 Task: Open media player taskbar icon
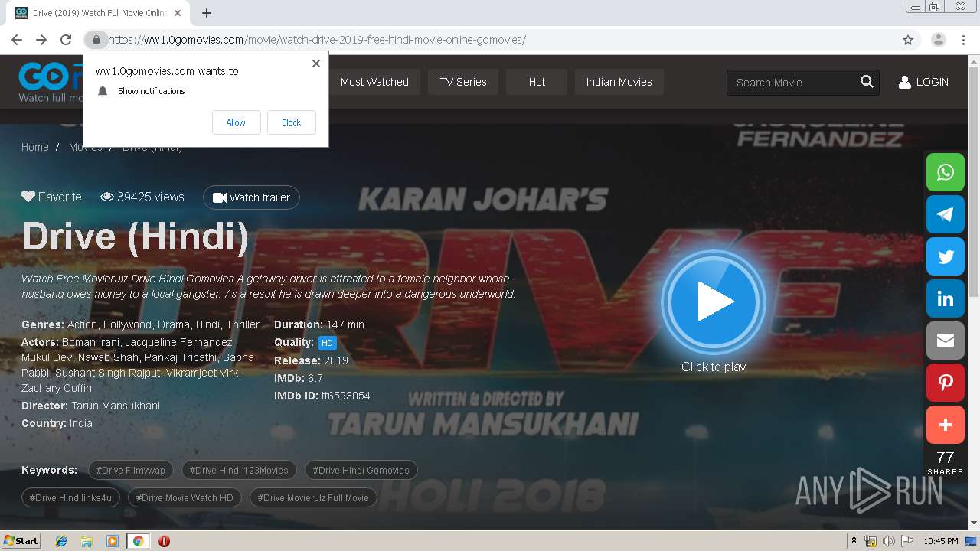click(x=113, y=540)
